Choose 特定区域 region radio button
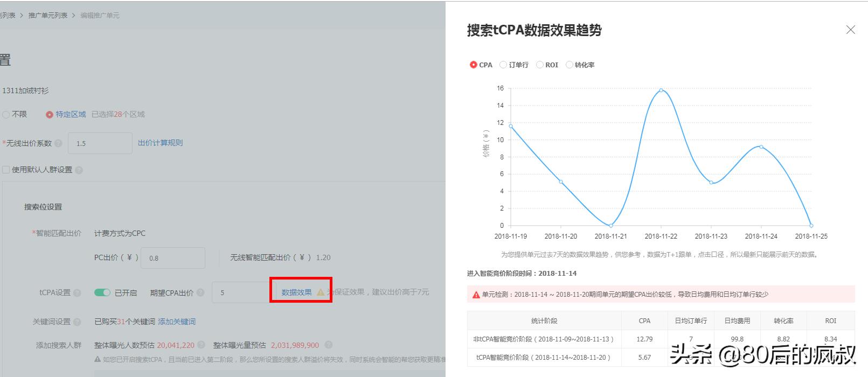This screenshot has width=868, height=377. (50, 114)
